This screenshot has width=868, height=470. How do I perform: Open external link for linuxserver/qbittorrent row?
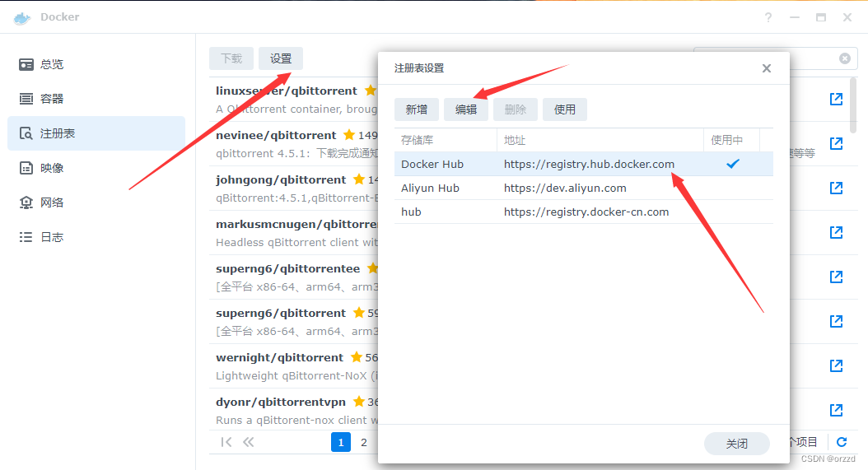[836, 99]
